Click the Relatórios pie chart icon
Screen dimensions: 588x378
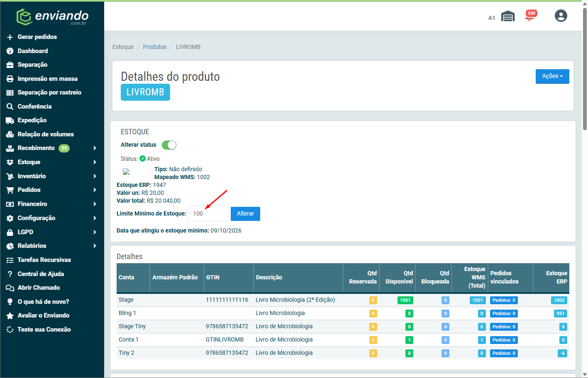pos(10,246)
